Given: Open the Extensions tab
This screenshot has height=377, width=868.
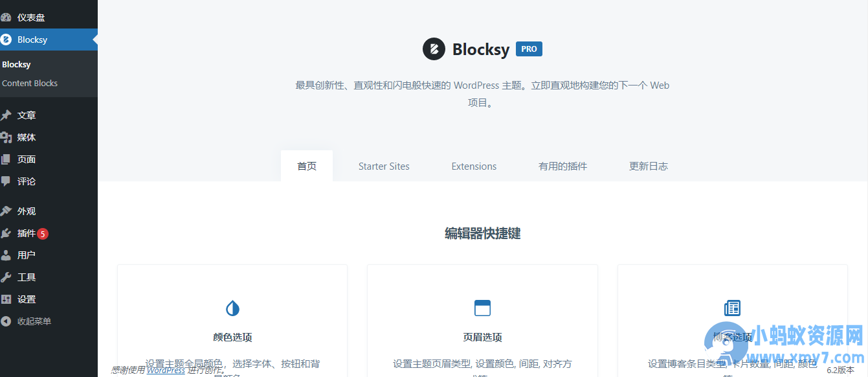Looking at the screenshot, I should pyautogui.click(x=474, y=166).
